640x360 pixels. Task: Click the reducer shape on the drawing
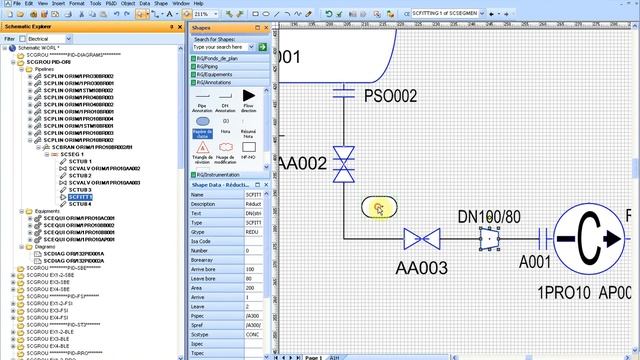pyautogui.click(x=489, y=239)
